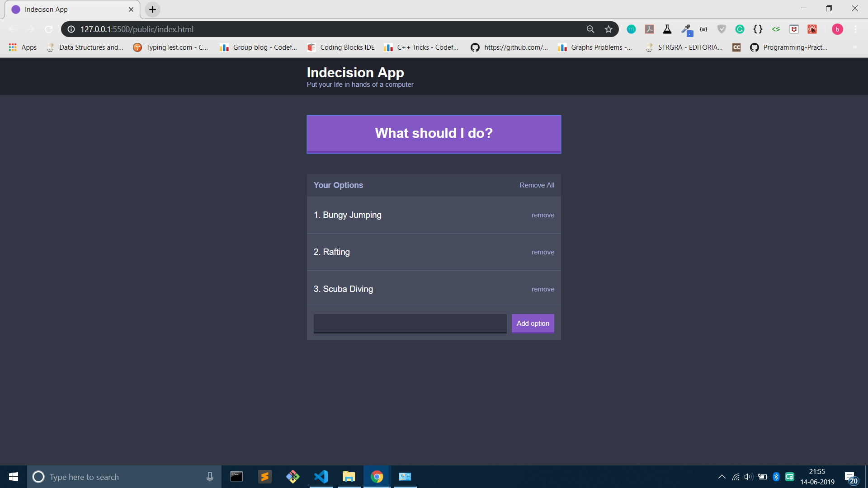Click the zoom magnifier icon in address bar
Image resolution: width=868 pixels, height=488 pixels.
pyautogui.click(x=590, y=29)
